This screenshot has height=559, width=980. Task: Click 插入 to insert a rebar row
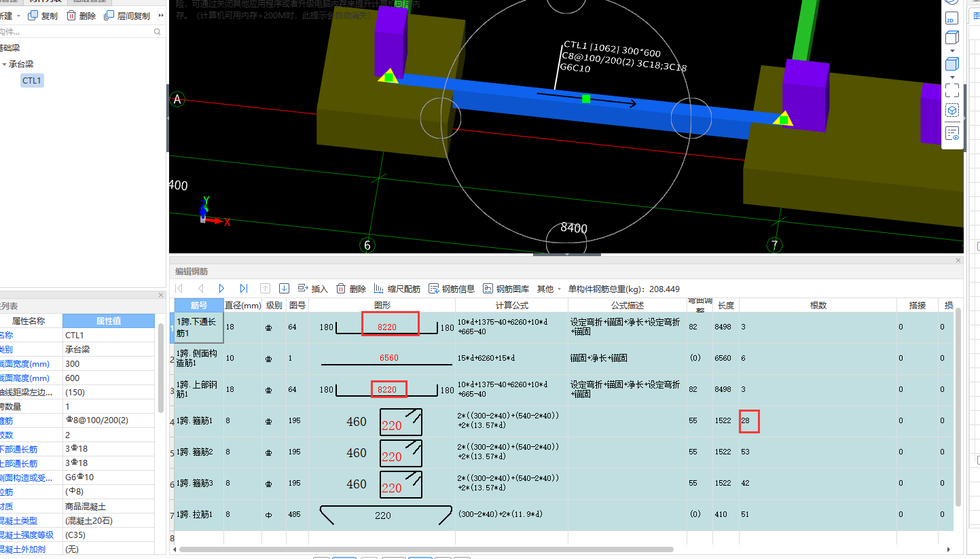point(313,289)
